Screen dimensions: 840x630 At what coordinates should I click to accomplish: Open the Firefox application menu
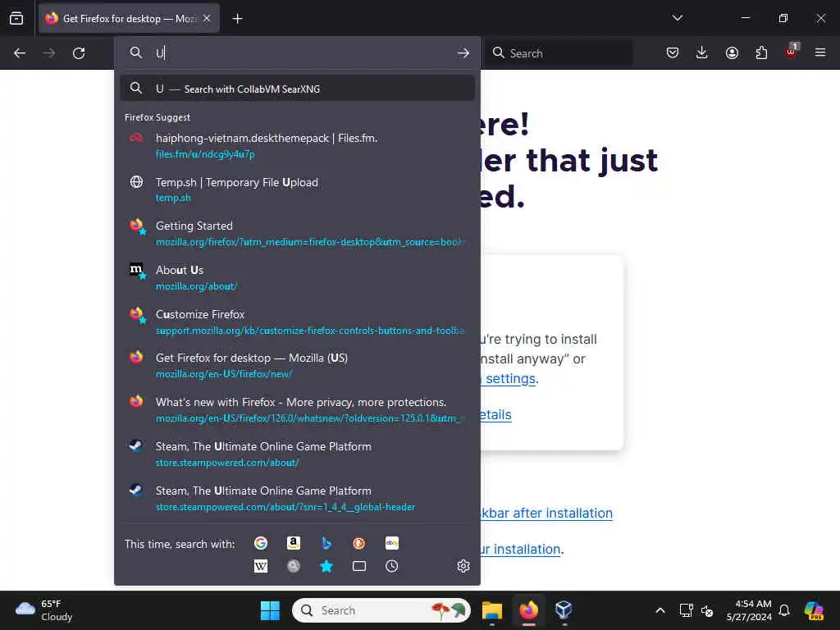tap(820, 52)
